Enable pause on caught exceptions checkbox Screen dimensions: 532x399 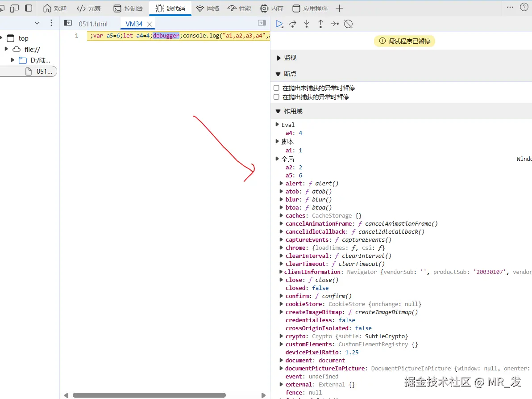[x=277, y=97]
